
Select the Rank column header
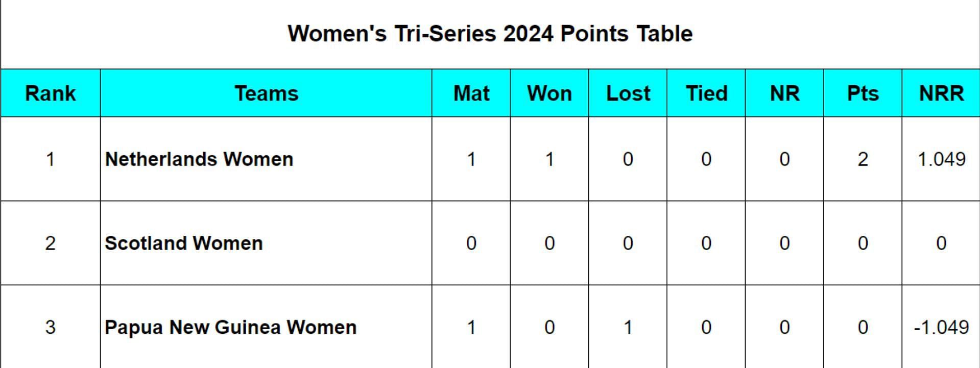51,93
